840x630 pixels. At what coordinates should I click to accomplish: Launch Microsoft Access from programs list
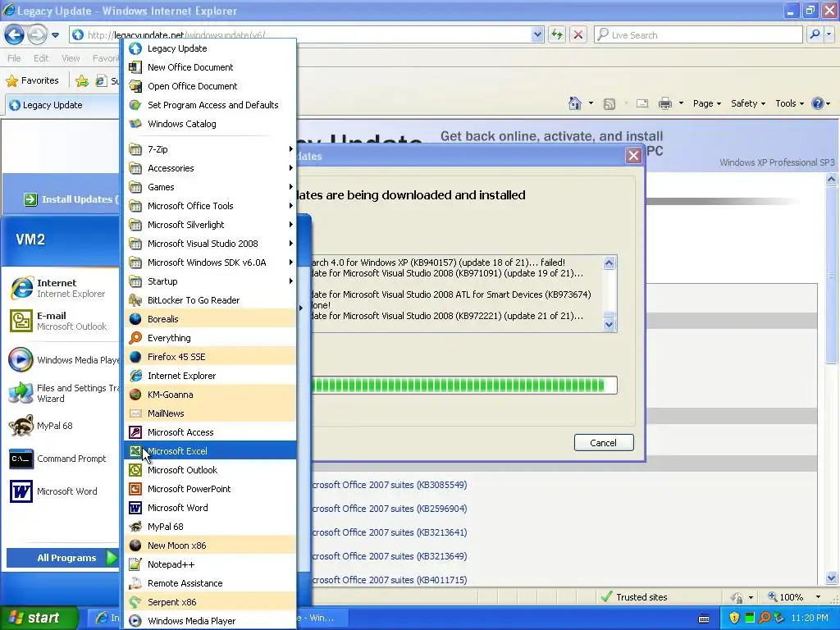(210, 432)
